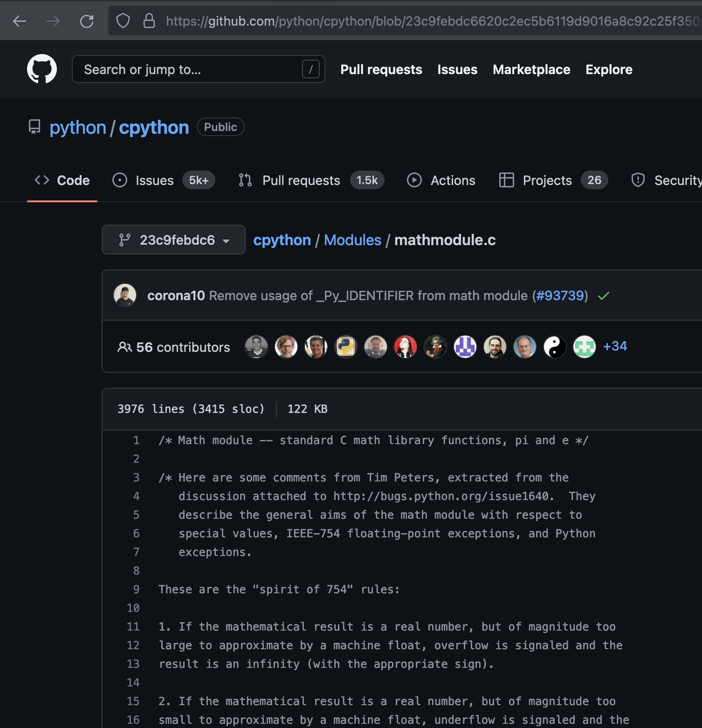Viewport: 702px width, 728px height.
Task: Click the yin-yang contributor avatar
Action: 555,347
